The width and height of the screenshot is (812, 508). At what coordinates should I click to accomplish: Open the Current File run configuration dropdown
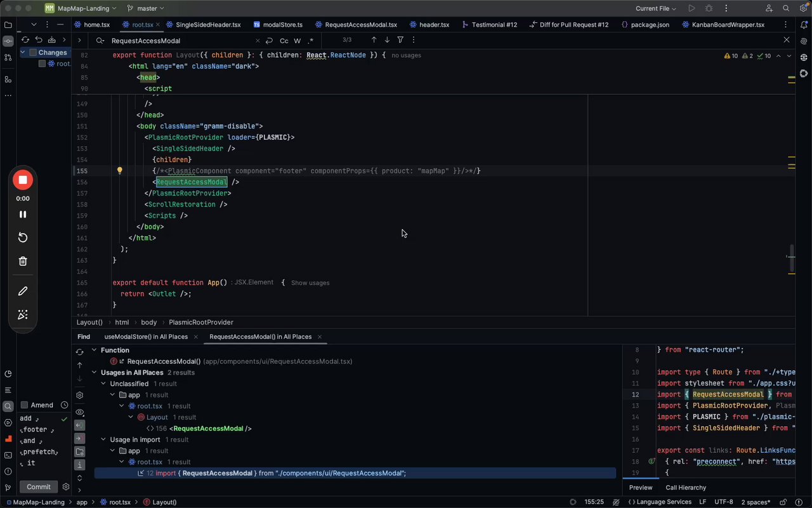(656, 8)
